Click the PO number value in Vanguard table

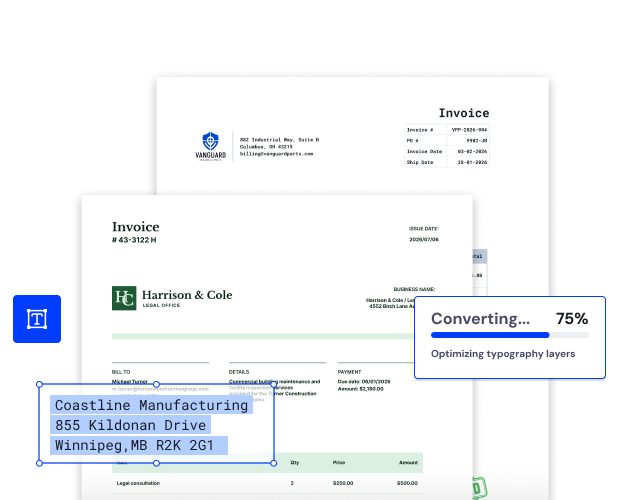click(x=476, y=141)
